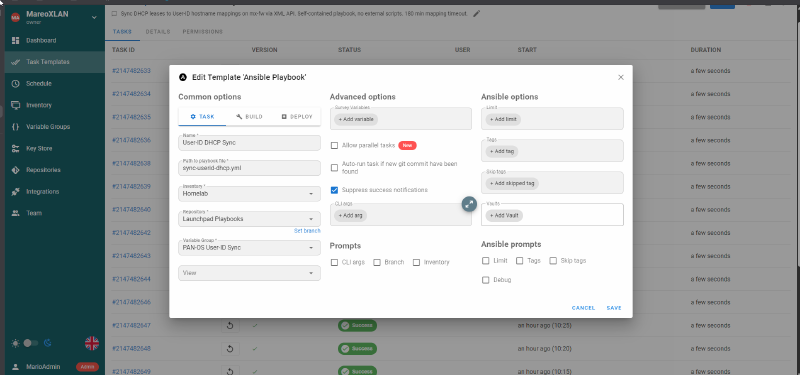Image resolution: width=800 pixels, height=375 pixels.
Task: Enable Allow parallel tasks checkbox
Action: click(x=335, y=145)
